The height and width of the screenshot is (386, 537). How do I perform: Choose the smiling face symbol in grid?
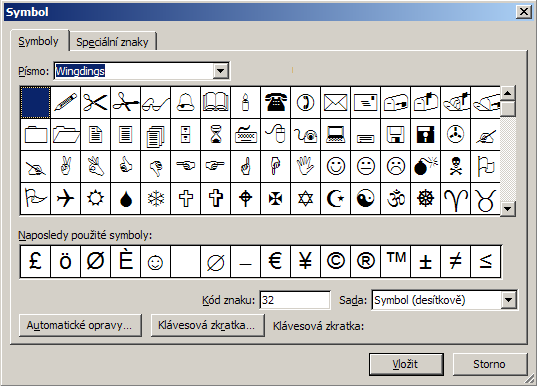(336, 166)
